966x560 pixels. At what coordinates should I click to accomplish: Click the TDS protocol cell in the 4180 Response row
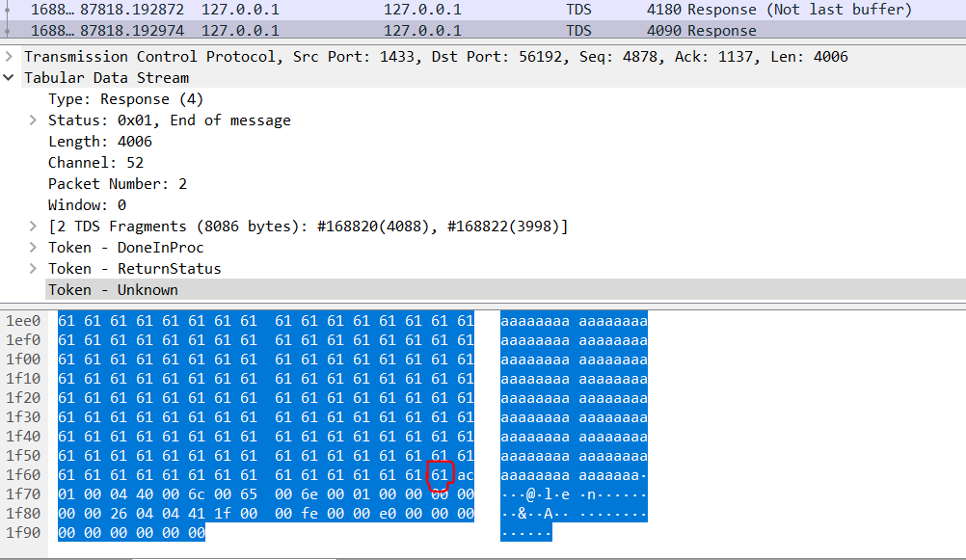(x=578, y=10)
